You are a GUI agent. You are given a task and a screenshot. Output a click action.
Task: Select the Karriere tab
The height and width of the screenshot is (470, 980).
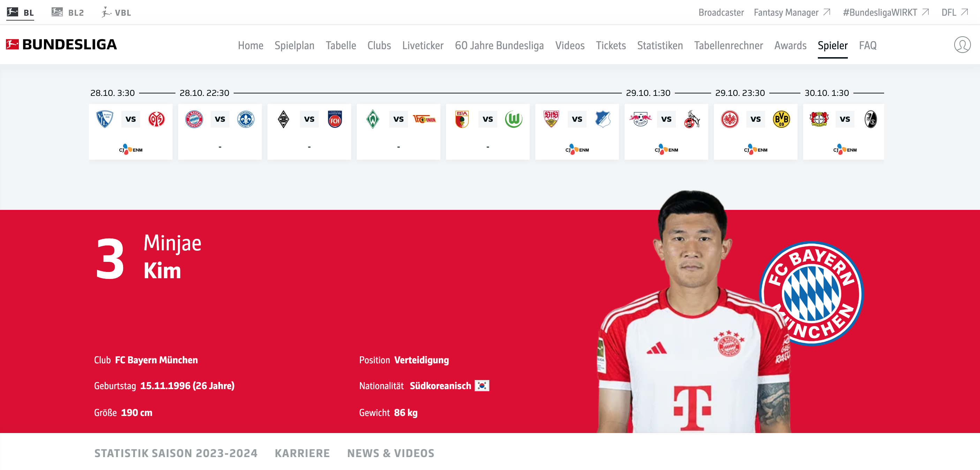pos(302,453)
